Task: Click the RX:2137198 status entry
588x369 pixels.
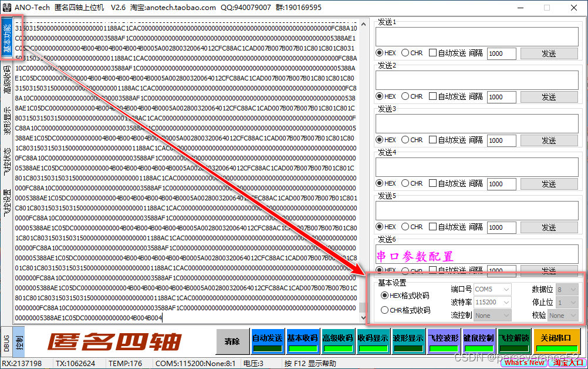Action: pos(22,363)
